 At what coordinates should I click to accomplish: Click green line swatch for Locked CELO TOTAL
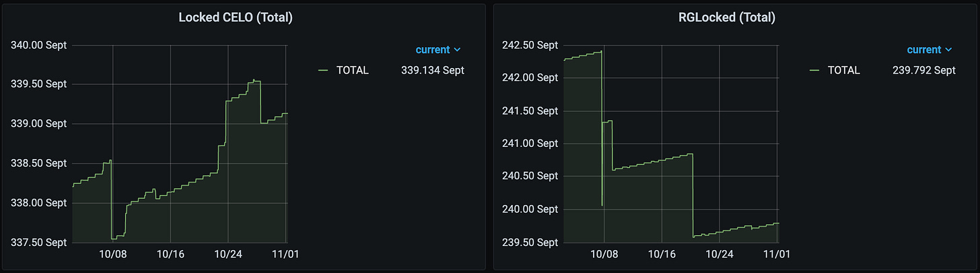pos(322,70)
